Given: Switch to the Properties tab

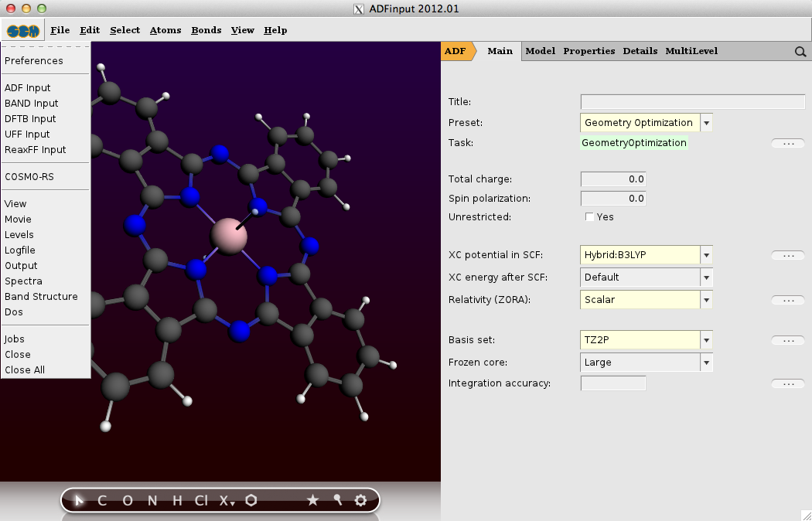Looking at the screenshot, I should 589,51.
